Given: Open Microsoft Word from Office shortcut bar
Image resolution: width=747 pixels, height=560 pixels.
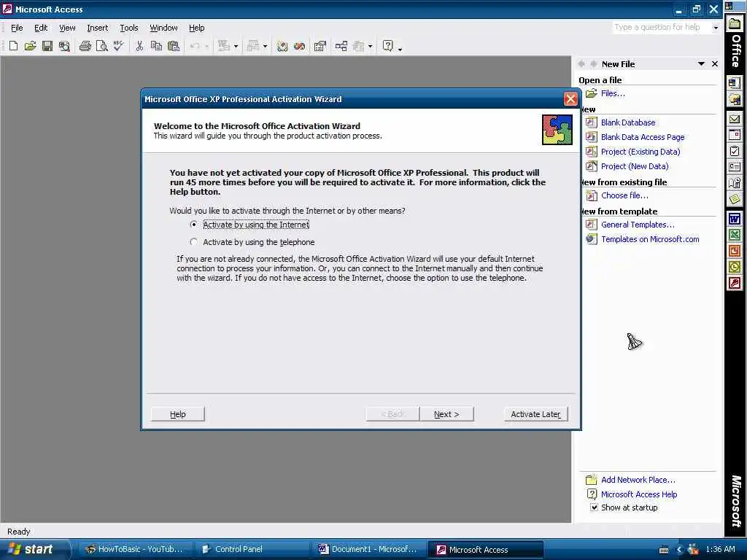Looking at the screenshot, I should pos(735,219).
